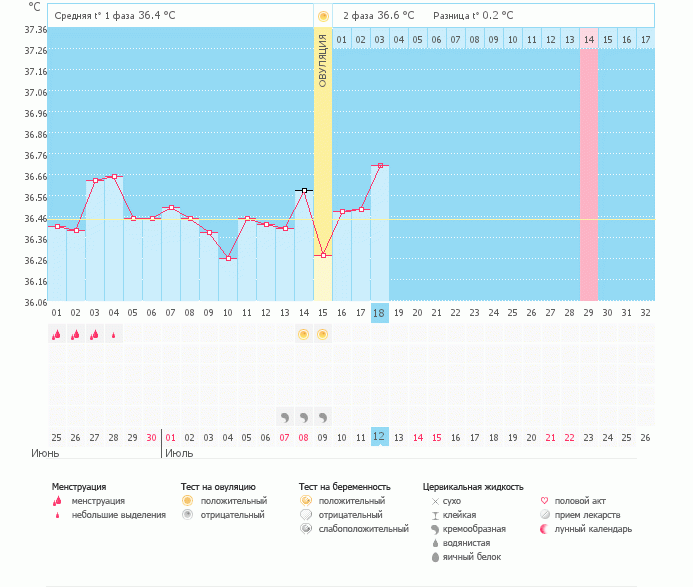Click the egg white cervical fluid legend icon
Screen dimensions: 693x587
click(435, 557)
